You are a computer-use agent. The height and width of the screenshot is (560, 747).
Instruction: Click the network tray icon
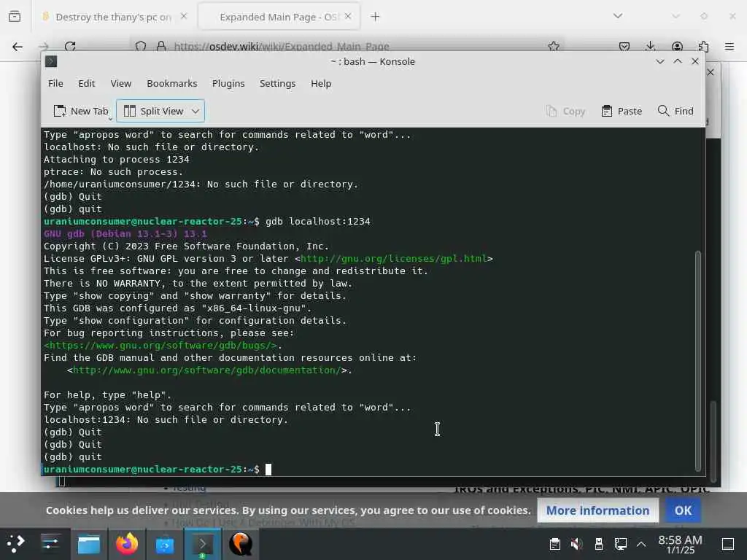point(620,544)
